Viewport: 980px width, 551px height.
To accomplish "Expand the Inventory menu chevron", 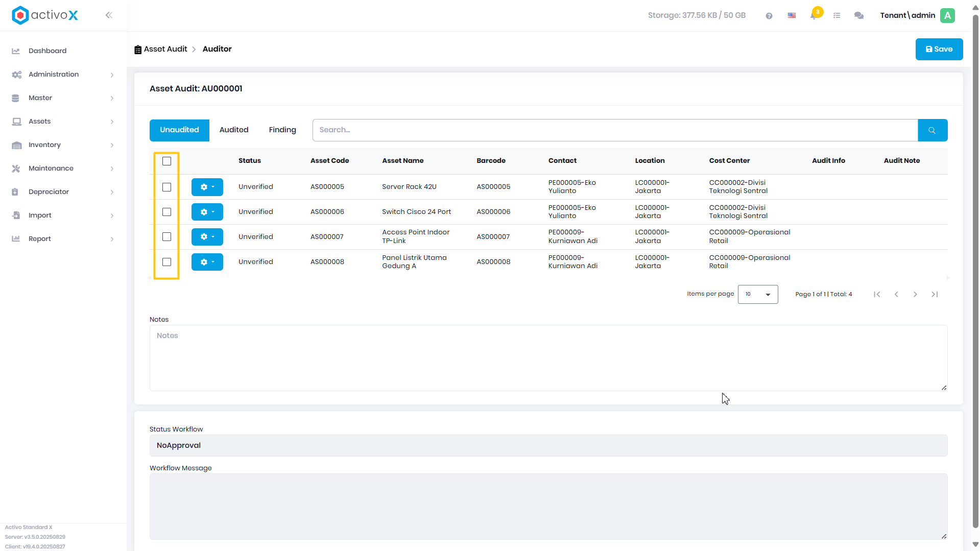I will pos(112,146).
